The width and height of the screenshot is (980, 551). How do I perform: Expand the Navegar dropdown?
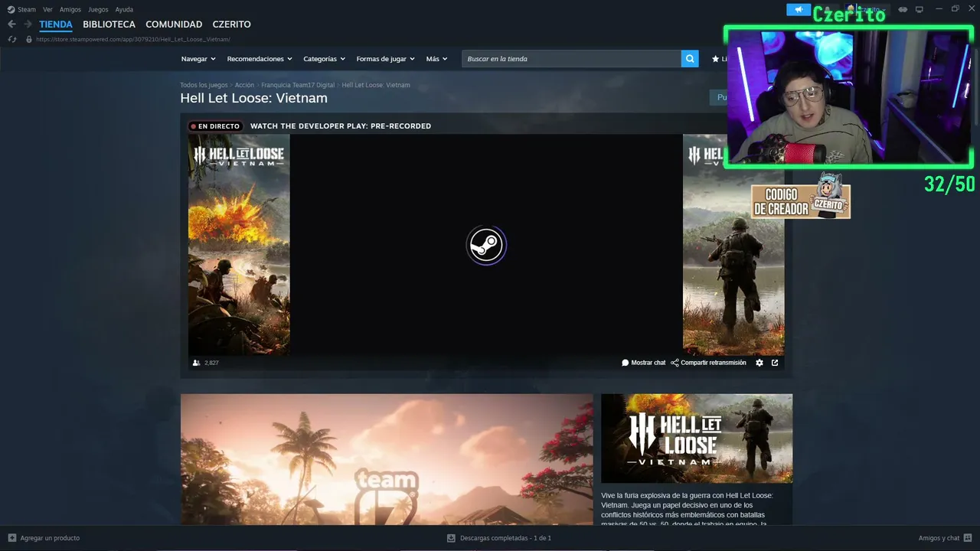[198, 59]
